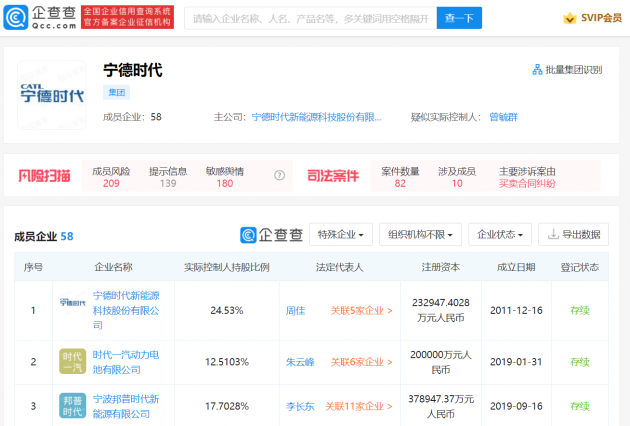Click the 邦普时代 company logo badge
The height and width of the screenshot is (426, 630).
tap(72, 406)
